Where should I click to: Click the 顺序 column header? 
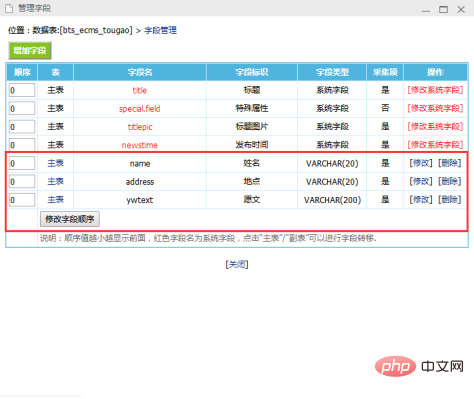[22, 72]
